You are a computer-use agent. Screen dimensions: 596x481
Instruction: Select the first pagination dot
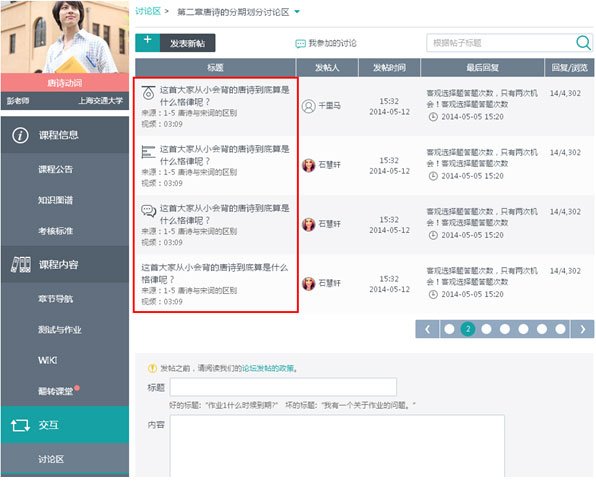(449, 329)
